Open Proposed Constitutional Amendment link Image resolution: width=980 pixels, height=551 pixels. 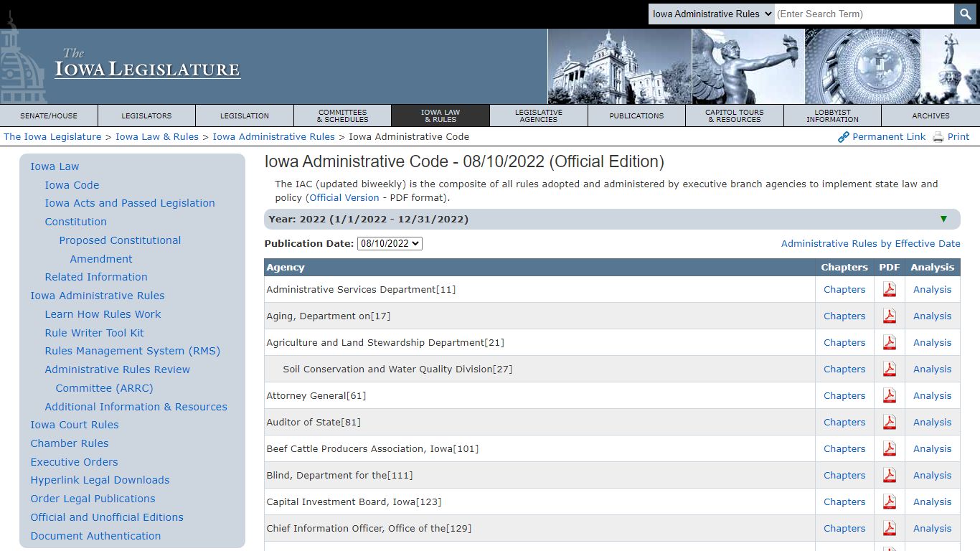[120, 250]
